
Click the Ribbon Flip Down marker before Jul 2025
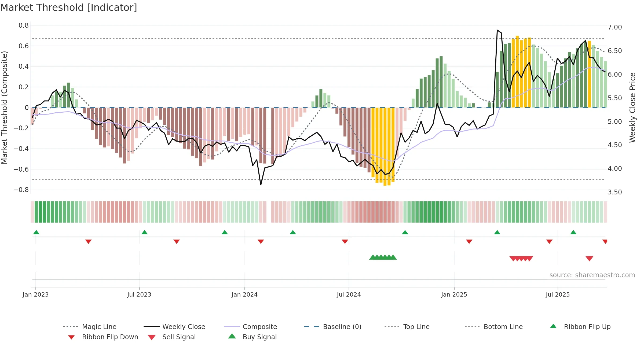click(x=549, y=242)
